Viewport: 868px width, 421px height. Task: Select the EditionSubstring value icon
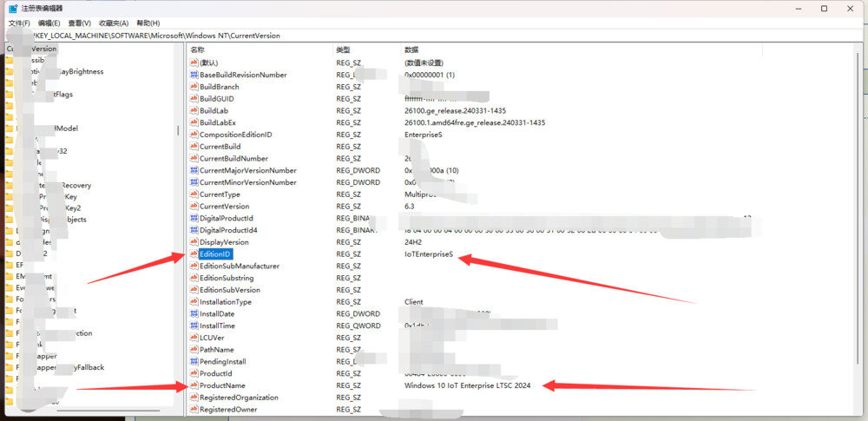194,278
